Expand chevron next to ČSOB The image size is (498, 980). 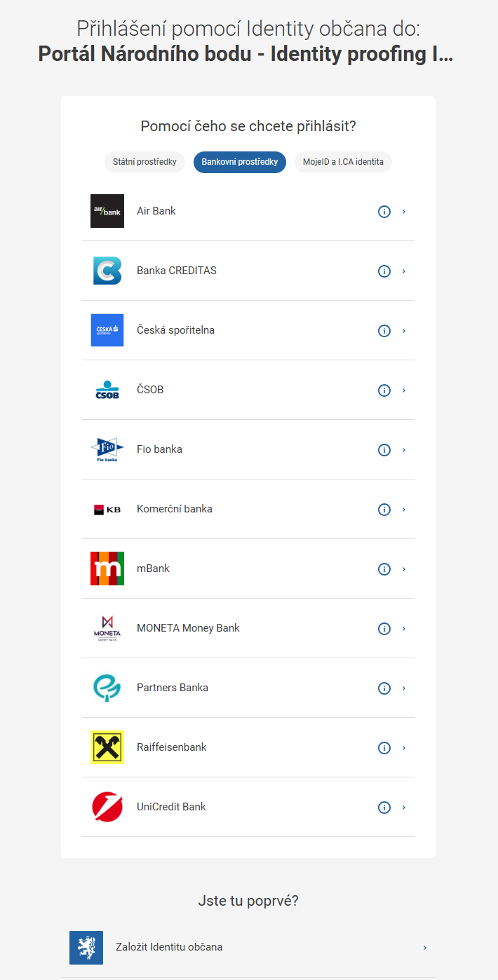click(404, 390)
